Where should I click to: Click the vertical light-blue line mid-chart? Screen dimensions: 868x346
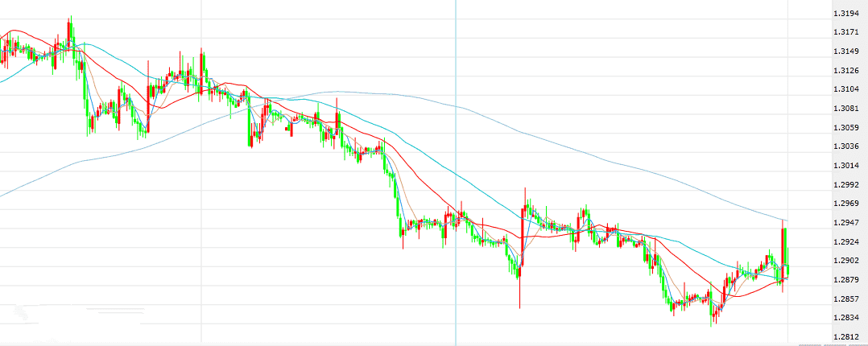456,161
